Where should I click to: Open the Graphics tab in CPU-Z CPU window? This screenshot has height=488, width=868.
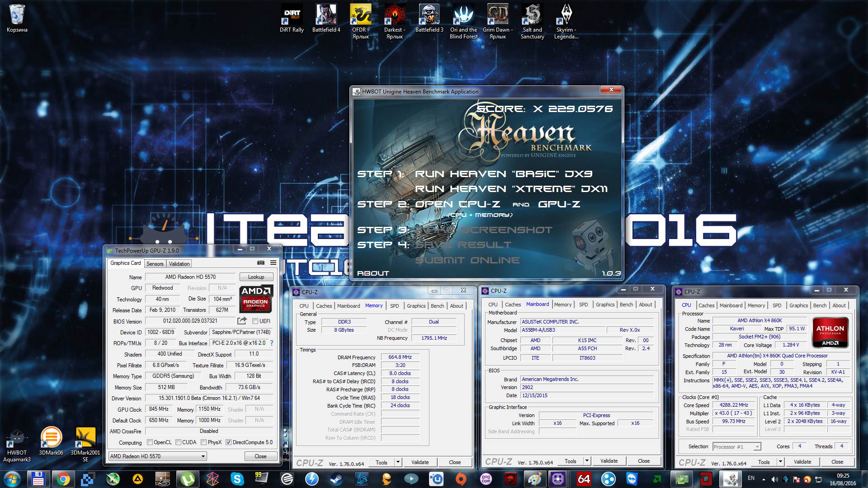tap(798, 305)
